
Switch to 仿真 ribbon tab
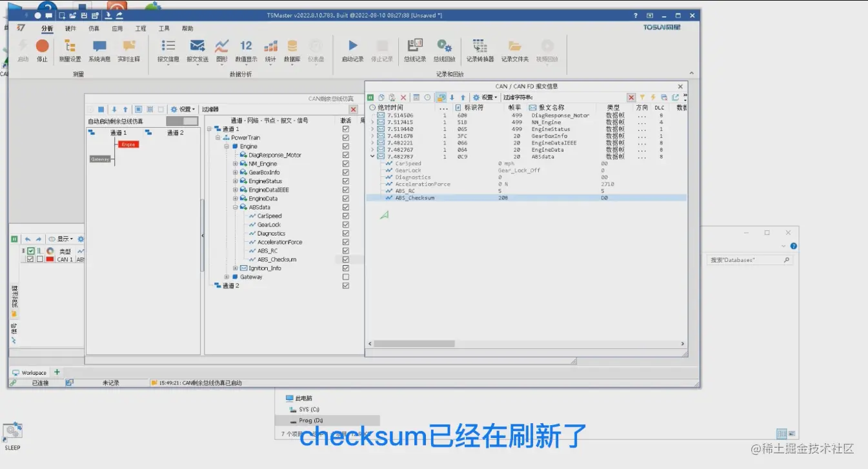94,28
